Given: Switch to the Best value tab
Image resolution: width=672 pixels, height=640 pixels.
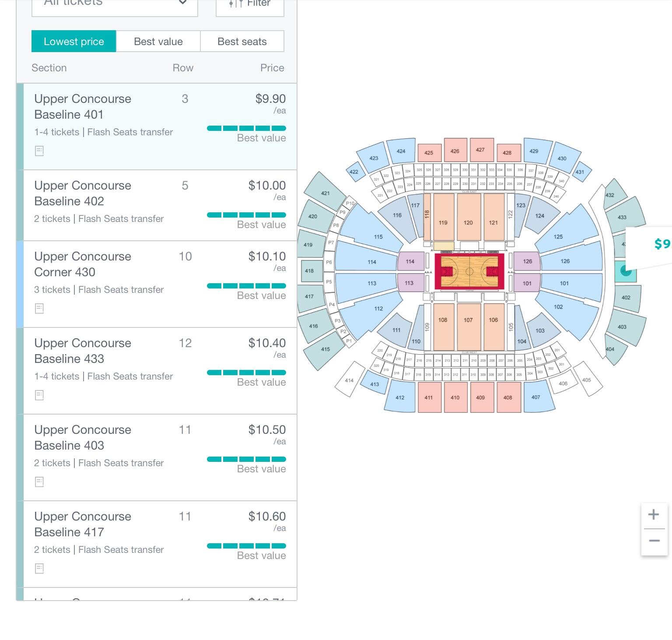Looking at the screenshot, I should [158, 42].
